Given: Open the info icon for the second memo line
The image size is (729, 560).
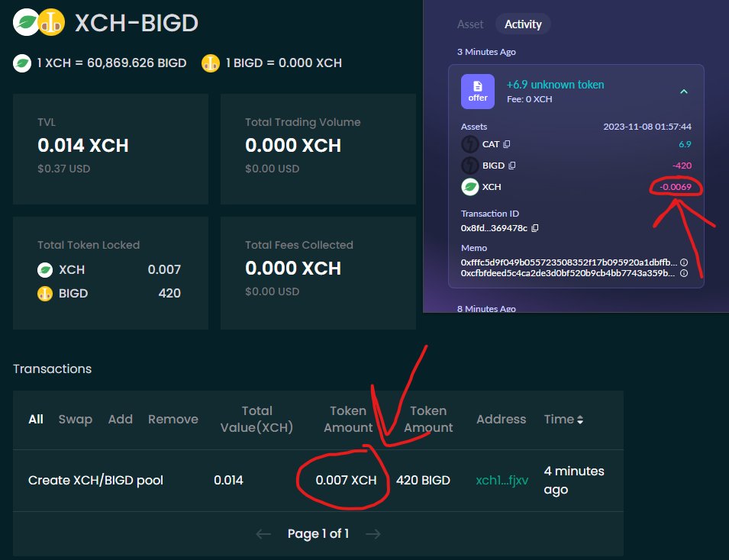Looking at the screenshot, I should [684, 273].
